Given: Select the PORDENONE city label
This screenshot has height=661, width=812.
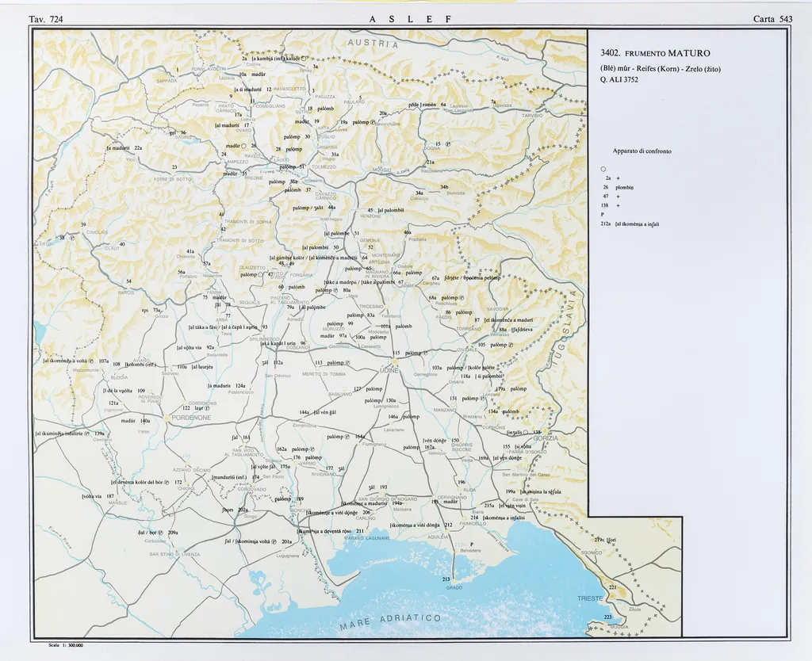Looking at the screenshot, I should pyautogui.click(x=188, y=417).
